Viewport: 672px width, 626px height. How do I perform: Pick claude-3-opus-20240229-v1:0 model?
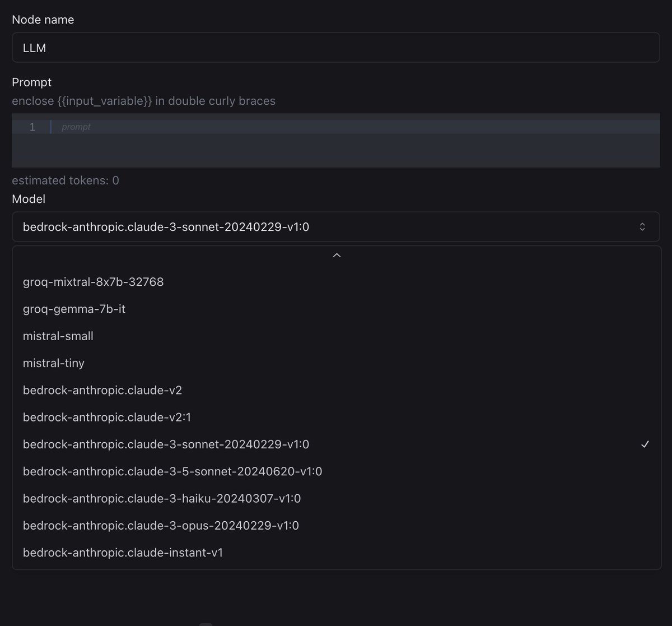click(337, 526)
